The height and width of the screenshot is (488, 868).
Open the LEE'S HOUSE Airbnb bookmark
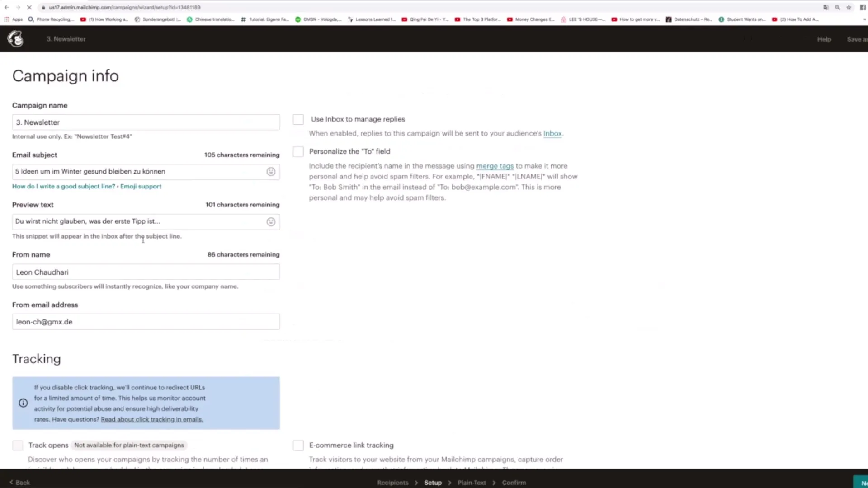[x=583, y=19]
